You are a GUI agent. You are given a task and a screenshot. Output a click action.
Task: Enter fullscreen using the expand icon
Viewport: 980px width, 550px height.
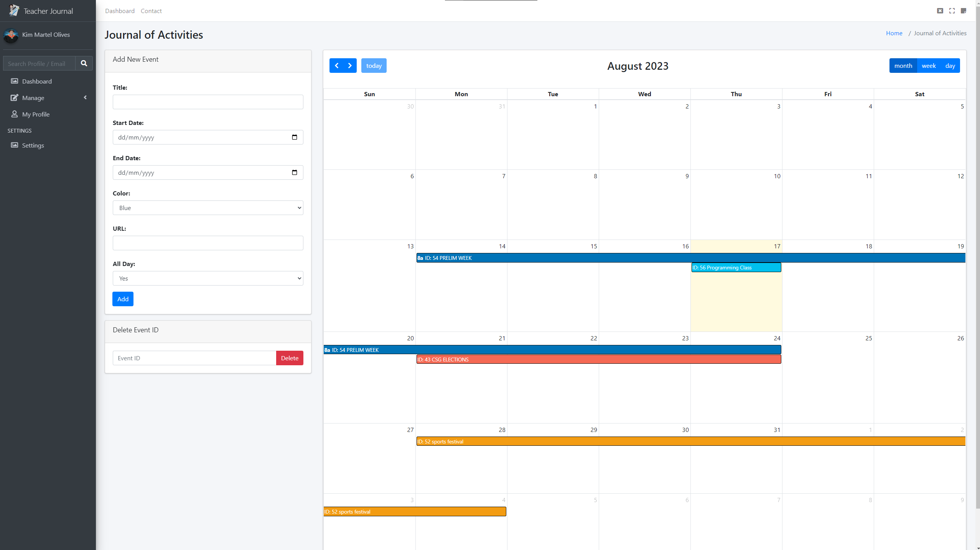952,11
